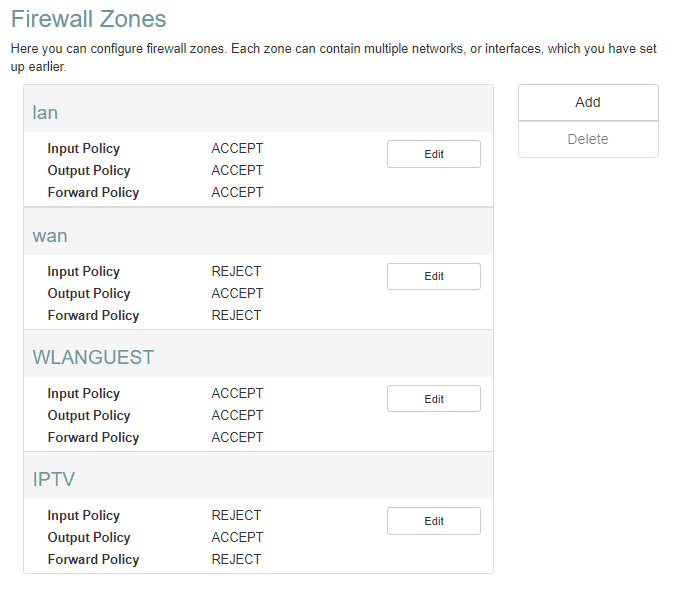Select the IPTV zone header
This screenshot has width=673, height=602.
[x=258, y=479]
